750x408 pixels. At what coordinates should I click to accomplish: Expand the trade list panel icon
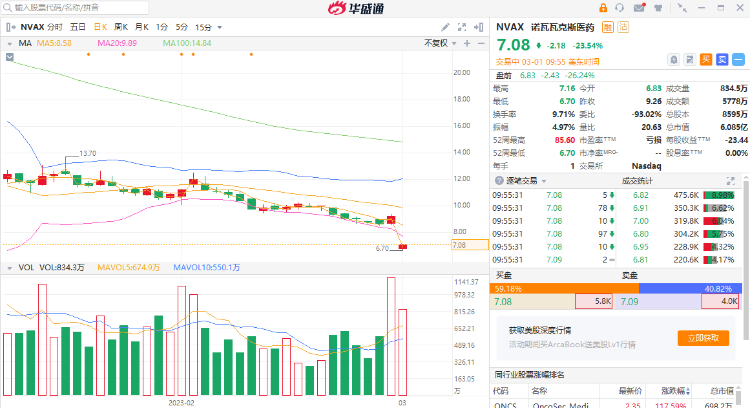(x=730, y=181)
